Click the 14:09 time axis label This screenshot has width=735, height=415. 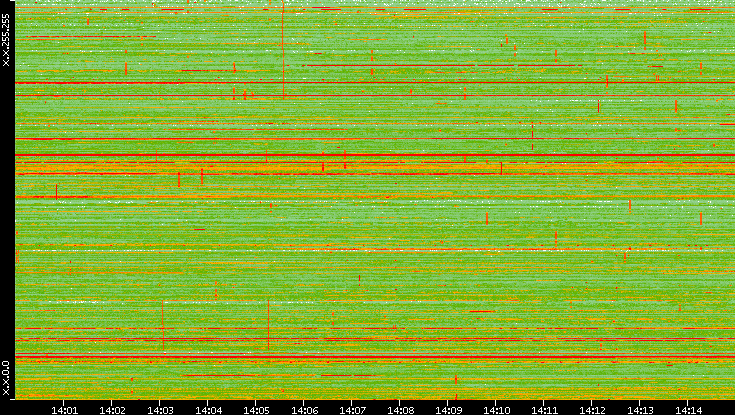pos(448,410)
